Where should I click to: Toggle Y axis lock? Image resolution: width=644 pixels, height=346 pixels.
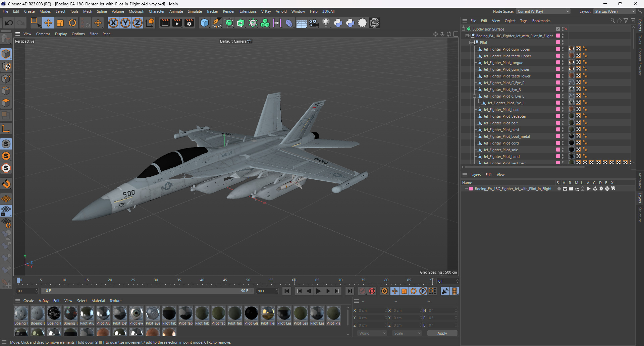tap(125, 23)
